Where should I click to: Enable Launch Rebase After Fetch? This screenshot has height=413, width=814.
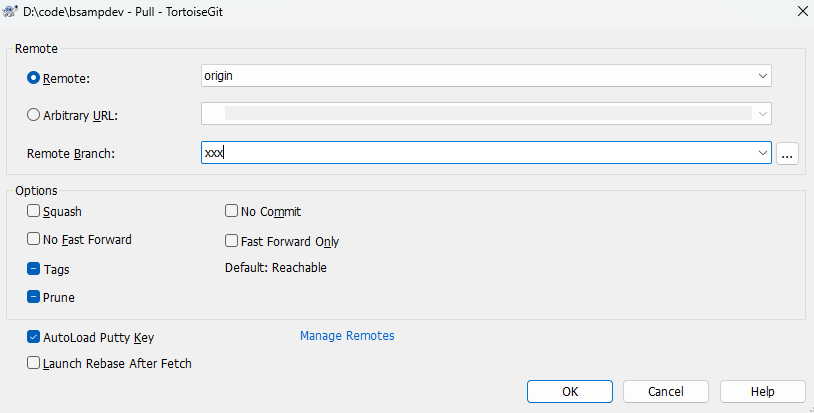tap(33, 363)
